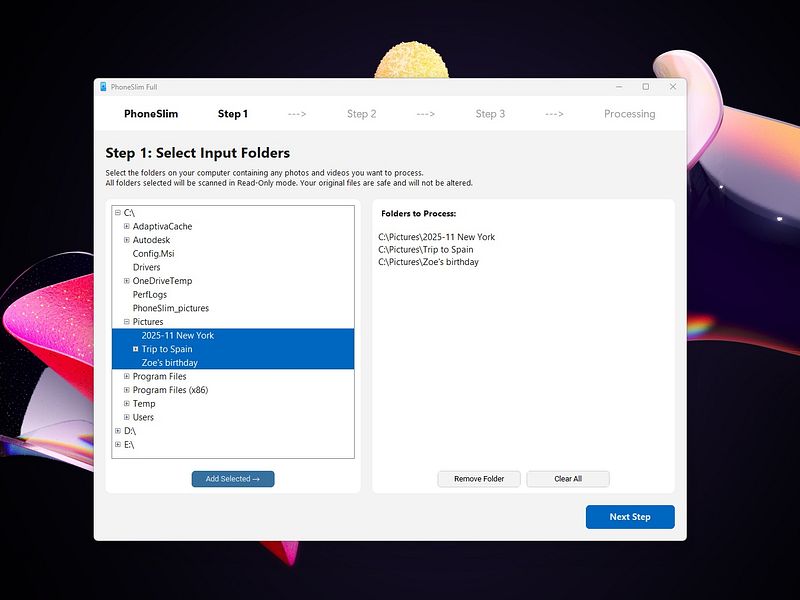Collapse the Pictures folder
The image size is (800, 600).
click(x=127, y=321)
